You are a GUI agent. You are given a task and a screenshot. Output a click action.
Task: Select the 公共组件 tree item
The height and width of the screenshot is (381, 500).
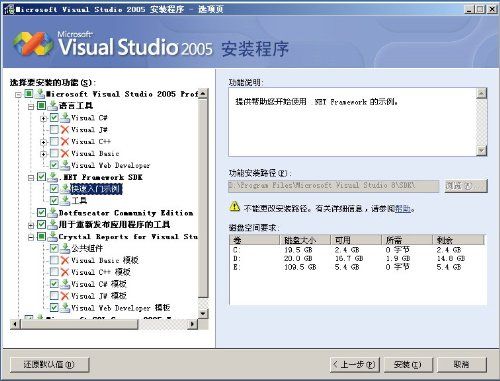(x=87, y=248)
